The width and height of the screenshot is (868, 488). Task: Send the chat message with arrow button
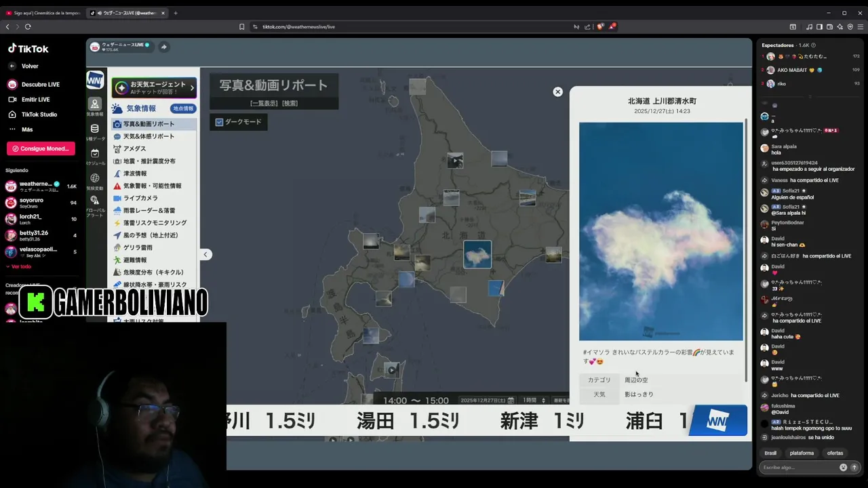(x=854, y=467)
